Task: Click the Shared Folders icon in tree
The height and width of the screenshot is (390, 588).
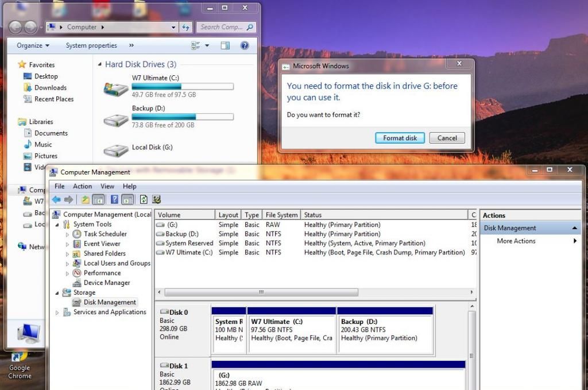Action: [x=77, y=253]
